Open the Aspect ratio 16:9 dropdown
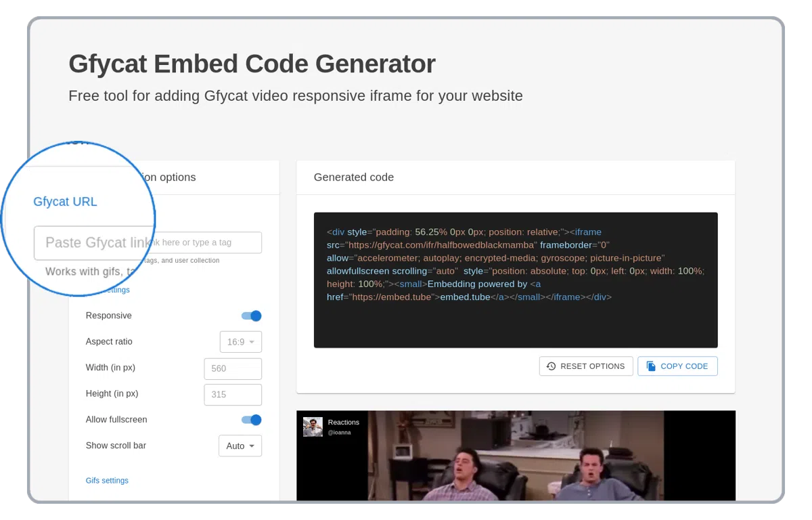 pyautogui.click(x=240, y=342)
